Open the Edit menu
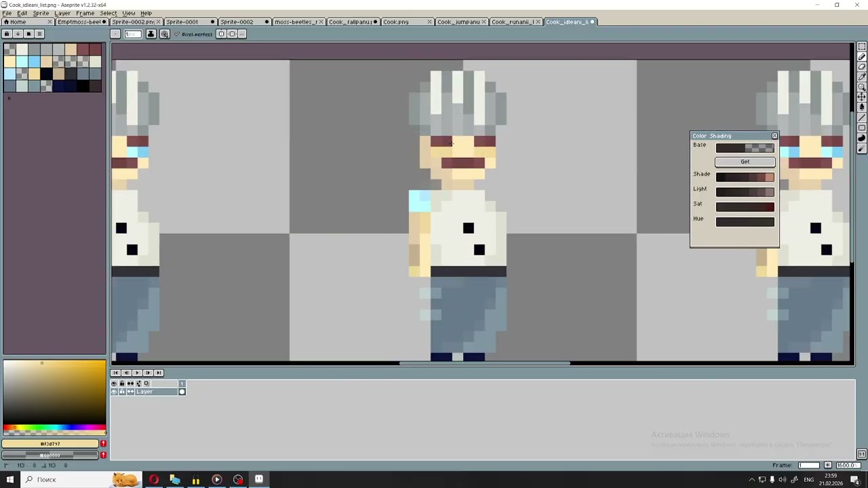The height and width of the screenshot is (488, 868). [x=22, y=13]
